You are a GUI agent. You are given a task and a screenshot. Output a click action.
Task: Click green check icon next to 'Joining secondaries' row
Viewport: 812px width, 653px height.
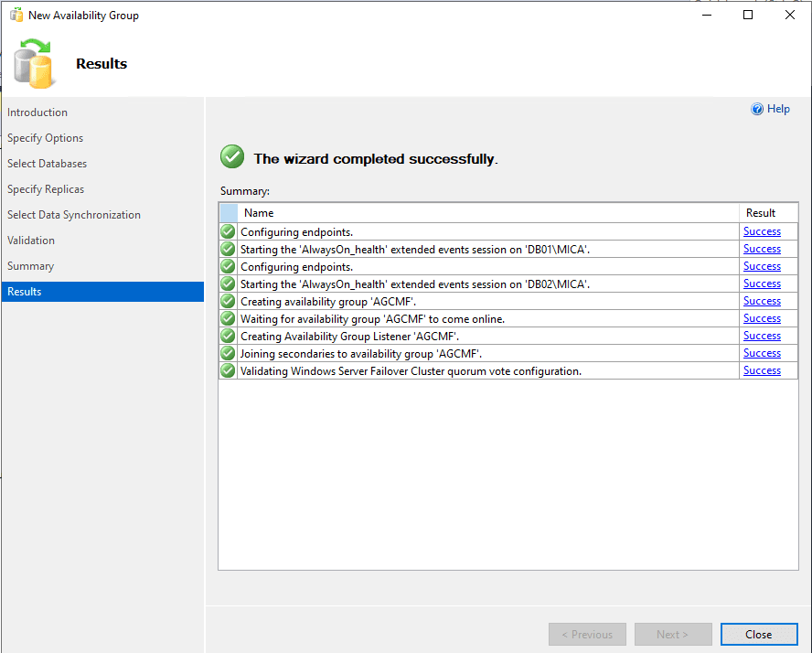(x=228, y=353)
